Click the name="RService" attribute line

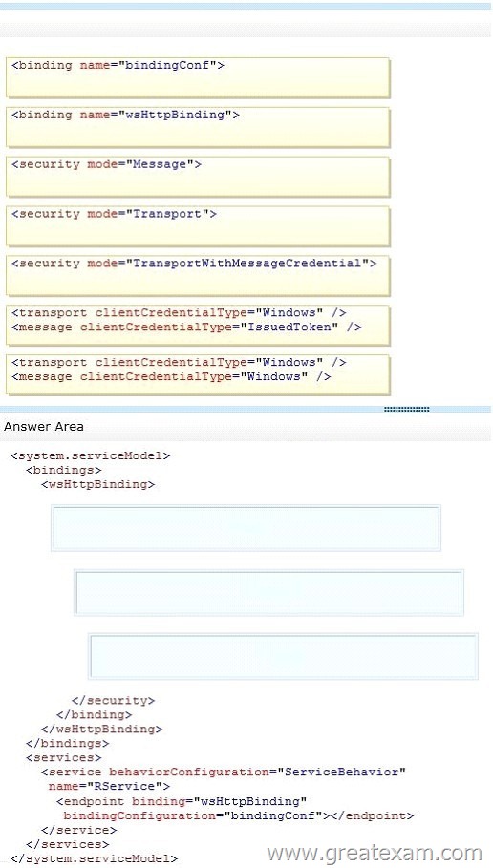pos(109,787)
